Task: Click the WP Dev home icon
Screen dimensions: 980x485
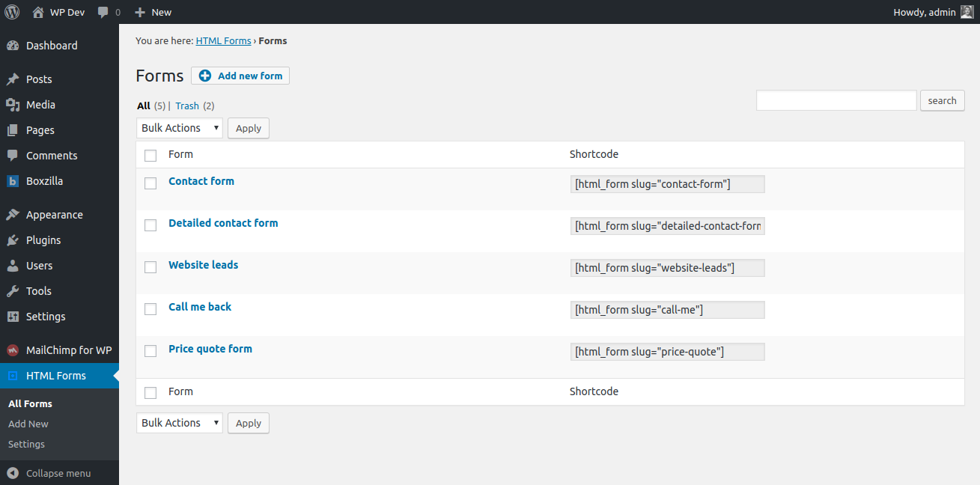Action: (x=38, y=12)
